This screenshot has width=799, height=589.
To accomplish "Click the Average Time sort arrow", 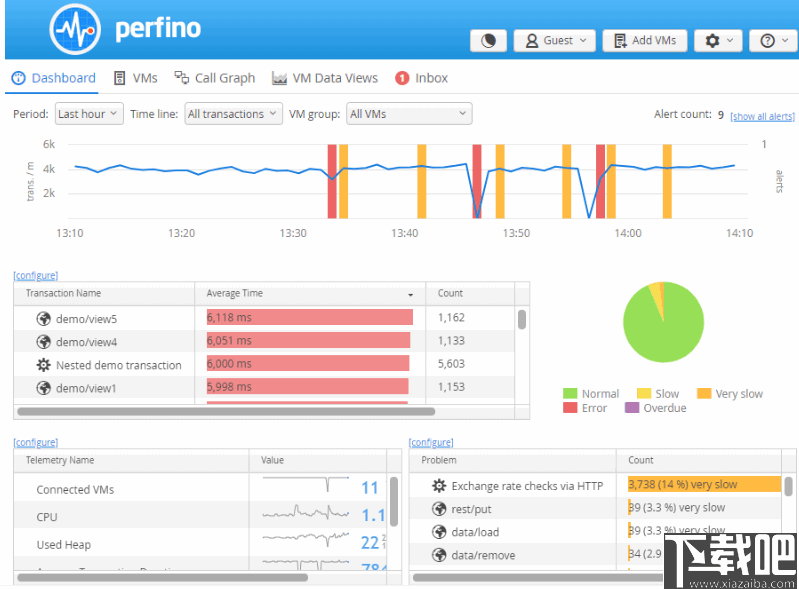I will coord(410,295).
